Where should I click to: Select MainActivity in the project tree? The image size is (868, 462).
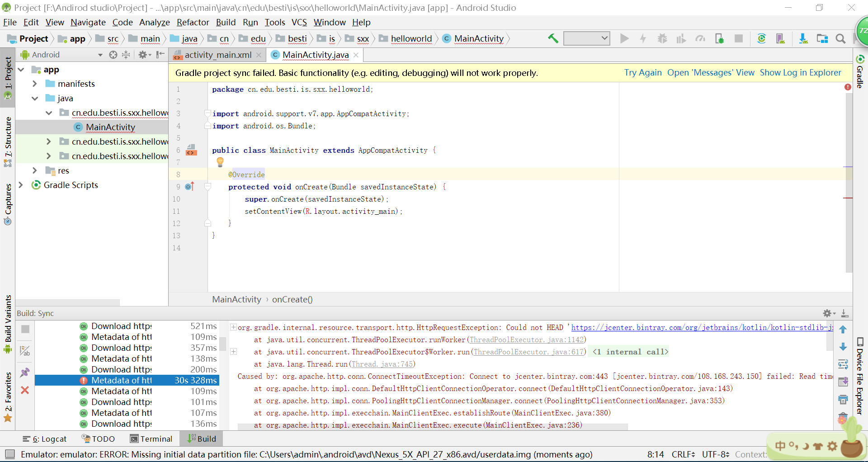(x=110, y=127)
